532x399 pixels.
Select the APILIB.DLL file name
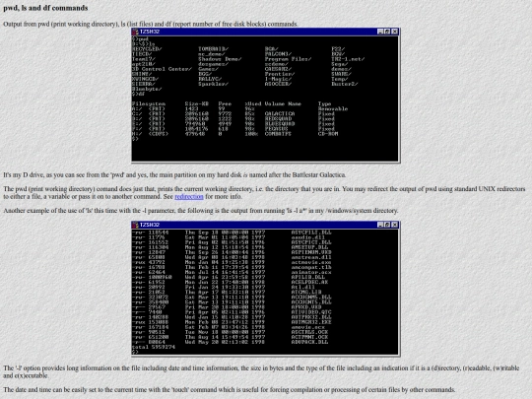[x=308, y=277]
